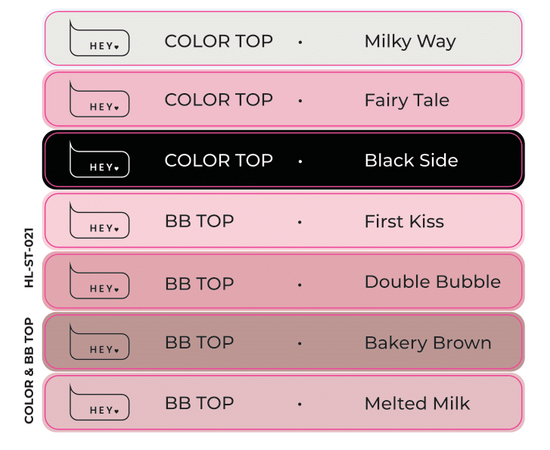Choose the Black Side color swatch bar
The image size is (550, 450).
283,160
